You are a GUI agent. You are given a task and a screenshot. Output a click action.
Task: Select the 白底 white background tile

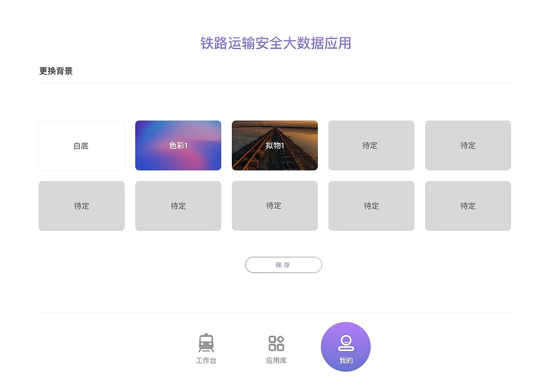(x=81, y=145)
